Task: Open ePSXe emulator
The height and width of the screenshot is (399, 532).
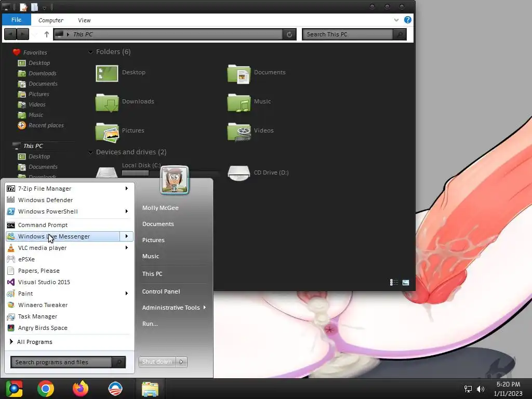Action: coord(69,260)
